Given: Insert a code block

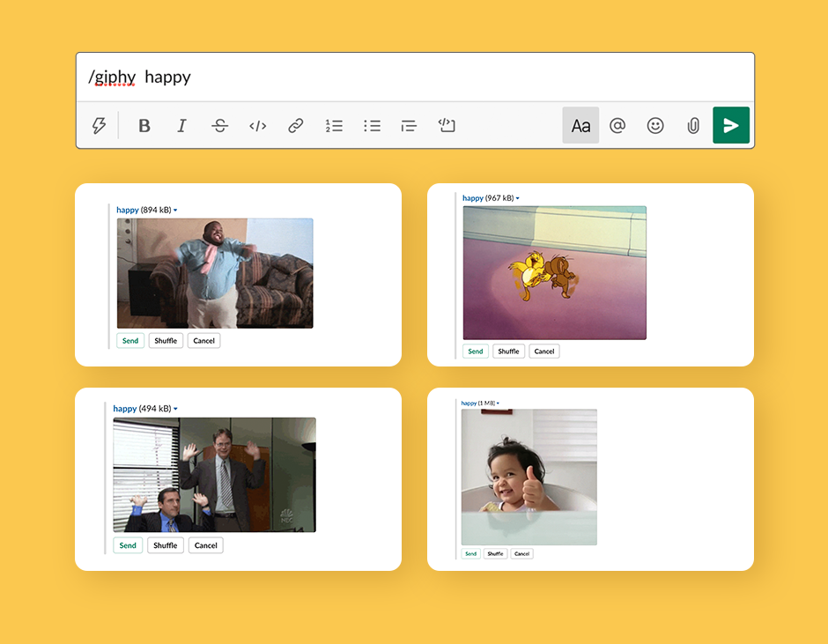Looking at the screenshot, I should (447, 125).
